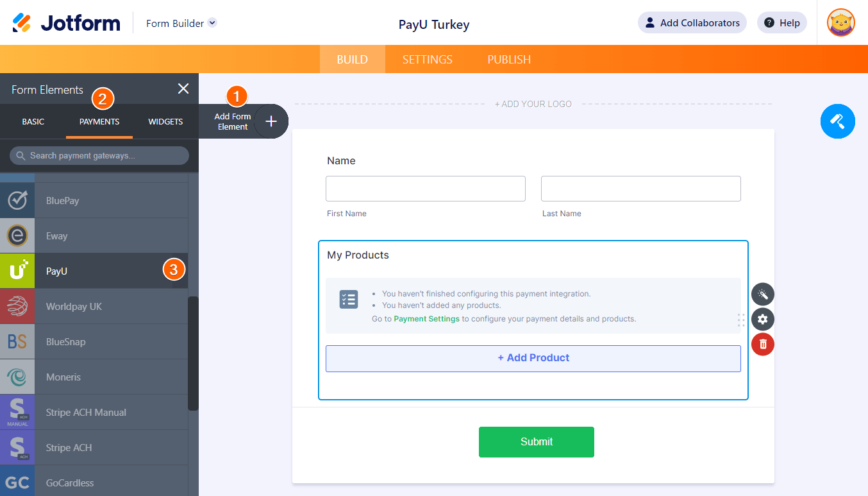Open the payment wizard wand icon
The image size is (868, 496).
(x=763, y=294)
